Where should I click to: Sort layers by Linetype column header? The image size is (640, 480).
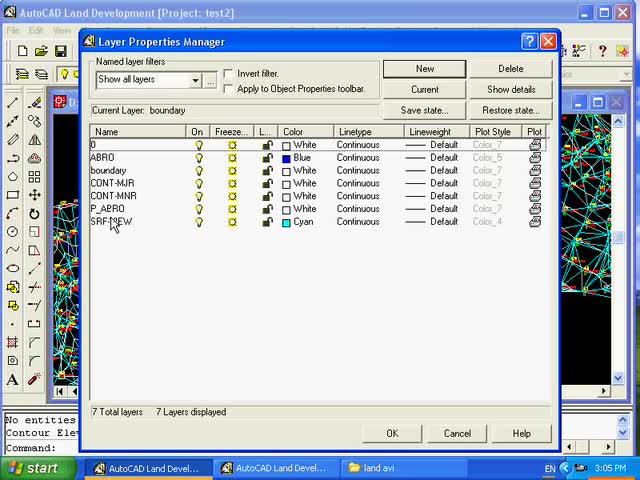369,132
